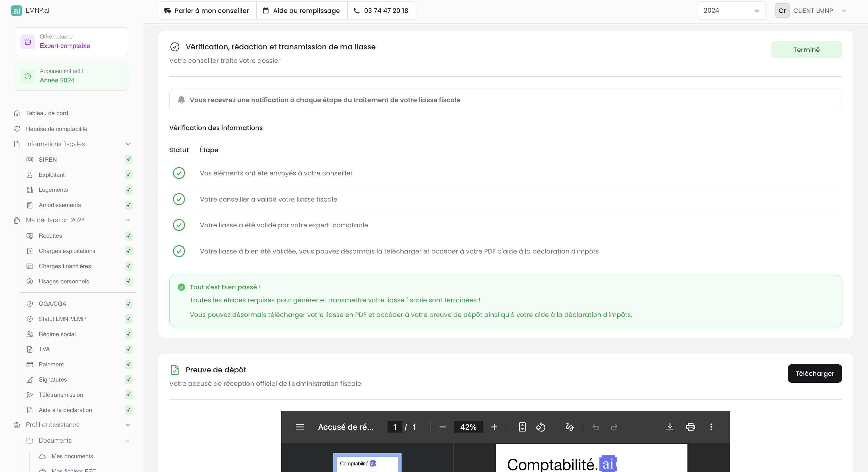Zoom in the PDF with plus icon
The image size is (868, 472).
494,427
